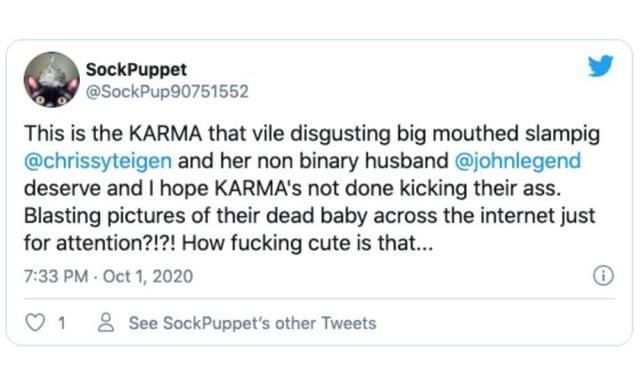Follow the @johnlegend mention link

(x=518, y=161)
